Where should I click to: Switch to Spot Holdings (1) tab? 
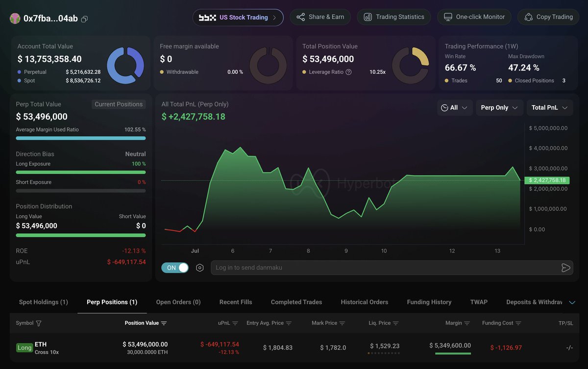click(x=44, y=302)
